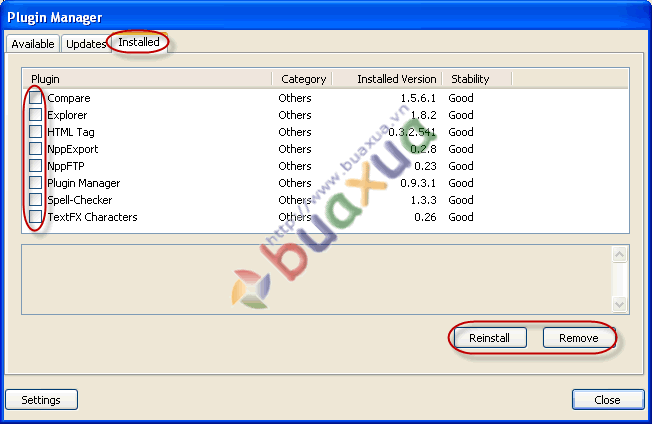The height and width of the screenshot is (424, 652).
Task: Click description box scroll down arrow
Action: (x=619, y=304)
